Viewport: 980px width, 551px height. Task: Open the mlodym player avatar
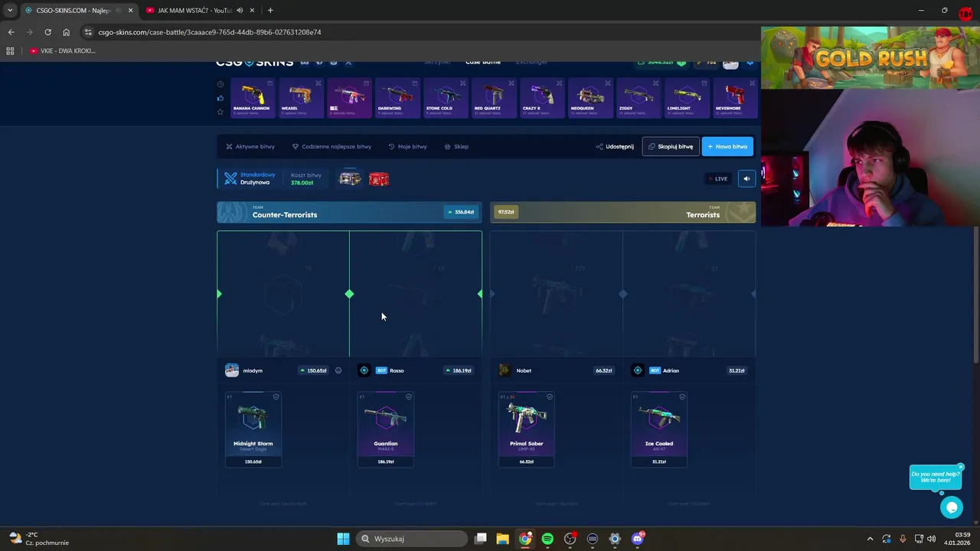click(231, 370)
